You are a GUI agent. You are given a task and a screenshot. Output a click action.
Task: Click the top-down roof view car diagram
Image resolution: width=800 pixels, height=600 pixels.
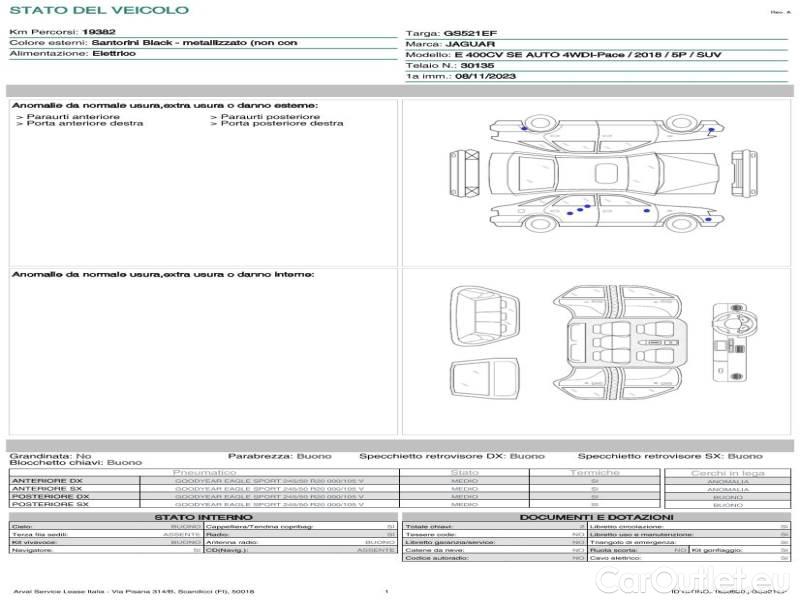(x=604, y=173)
